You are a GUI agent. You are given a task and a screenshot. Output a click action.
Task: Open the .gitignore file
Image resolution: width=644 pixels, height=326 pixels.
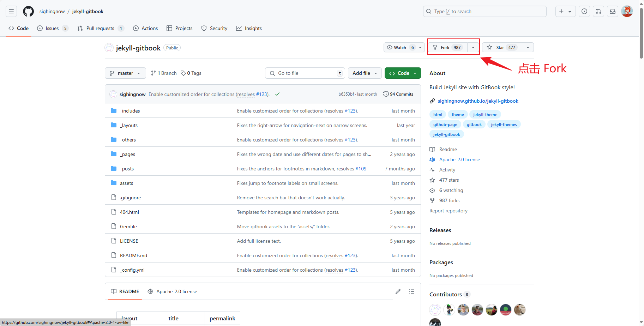[x=130, y=198]
